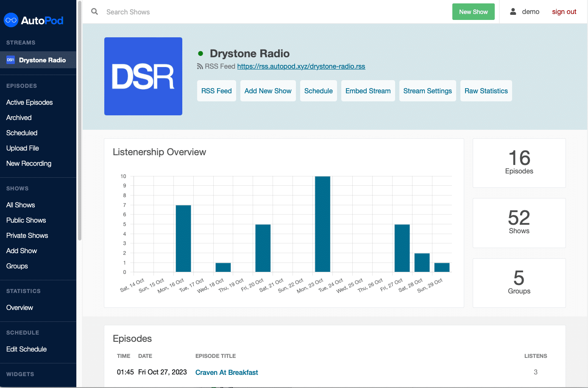Viewport: 588px width, 388px height.
Task: Open the rss.autopod.xyz feed URL
Action: [x=301, y=67]
